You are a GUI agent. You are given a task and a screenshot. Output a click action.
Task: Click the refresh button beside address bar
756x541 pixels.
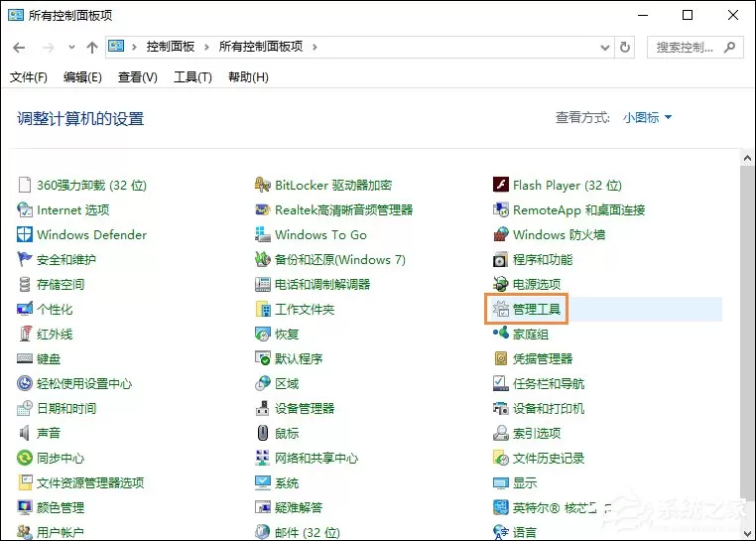[625, 48]
